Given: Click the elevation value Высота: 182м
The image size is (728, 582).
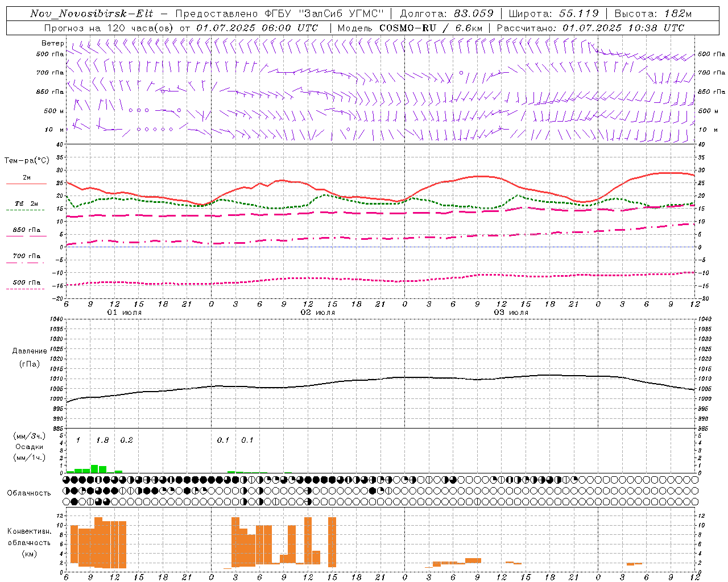Looking at the screenshot, I should [653, 14].
